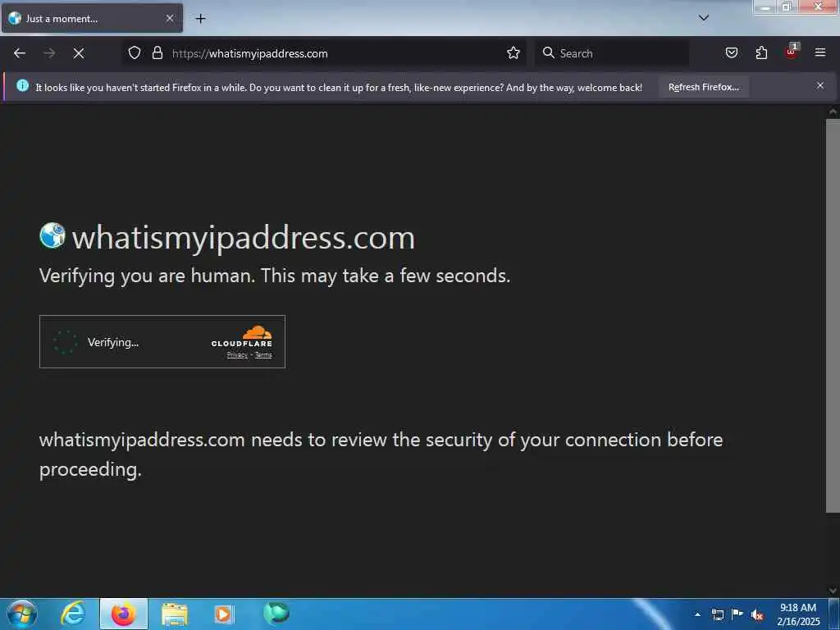Open the Extensions puzzle icon

coord(761,52)
